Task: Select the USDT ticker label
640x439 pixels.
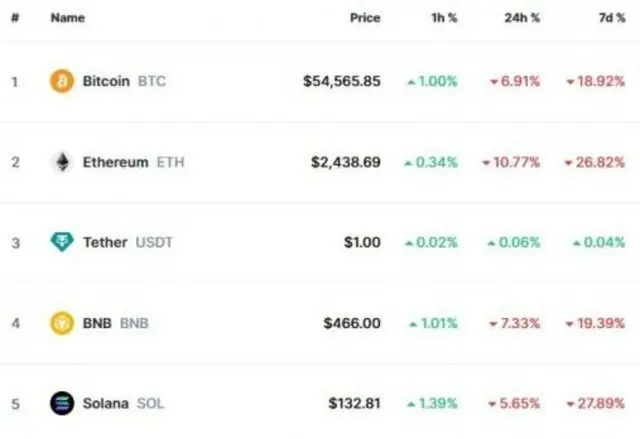Action: (x=154, y=242)
